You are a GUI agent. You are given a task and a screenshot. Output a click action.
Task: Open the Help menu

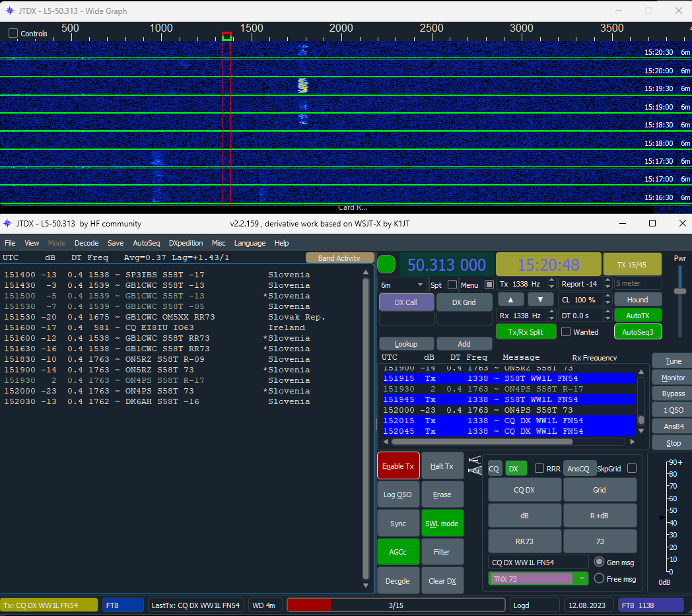pyautogui.click(x=281, y=243)
